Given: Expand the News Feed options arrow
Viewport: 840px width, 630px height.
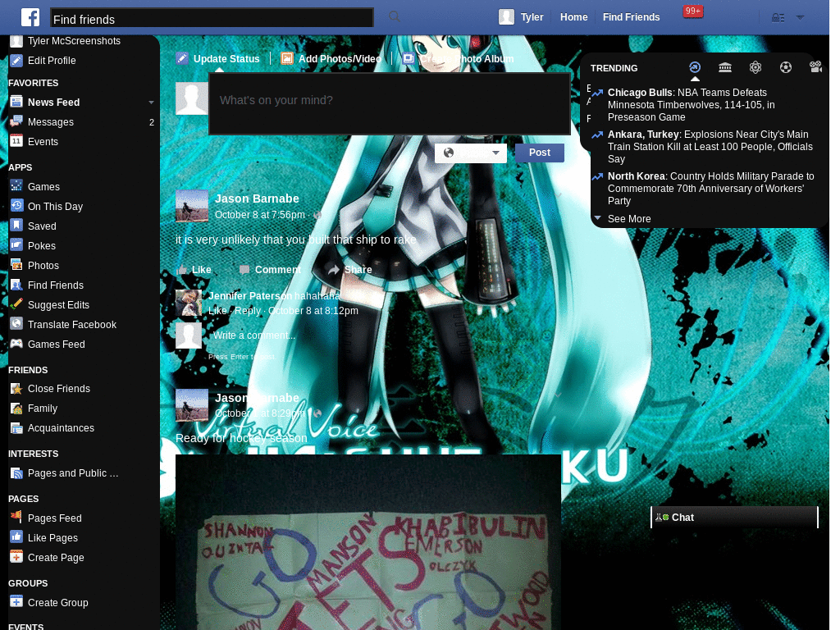Looking at the screenshot, I should pos(151,103).
